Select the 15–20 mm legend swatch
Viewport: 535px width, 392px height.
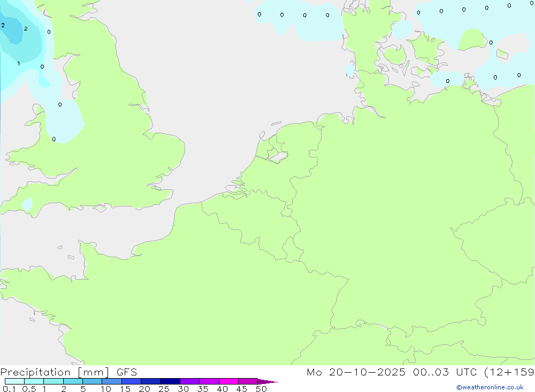pyautogui.click(x=132, y=381)
